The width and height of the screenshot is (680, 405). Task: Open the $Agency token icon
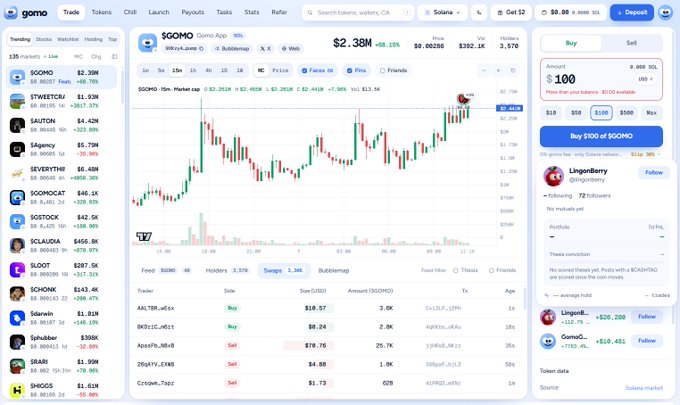click(17, 149)
